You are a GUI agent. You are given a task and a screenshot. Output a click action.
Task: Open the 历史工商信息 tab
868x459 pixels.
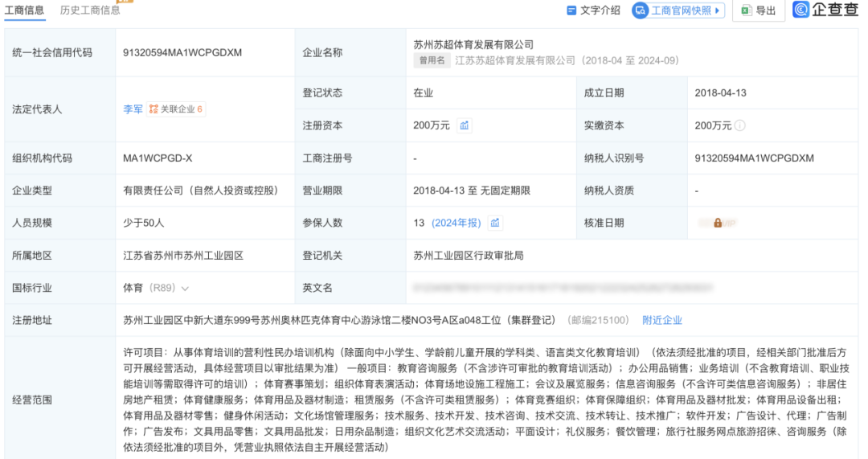90,10
